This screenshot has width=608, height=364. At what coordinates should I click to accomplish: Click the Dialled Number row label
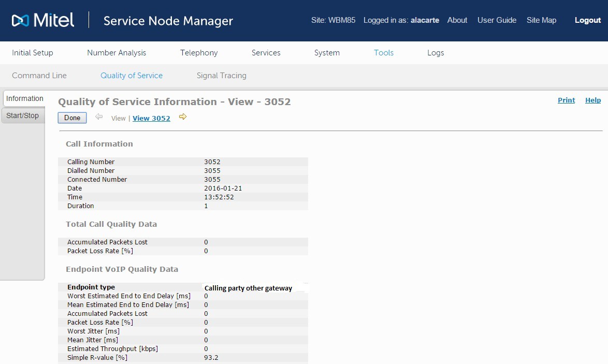91,170
